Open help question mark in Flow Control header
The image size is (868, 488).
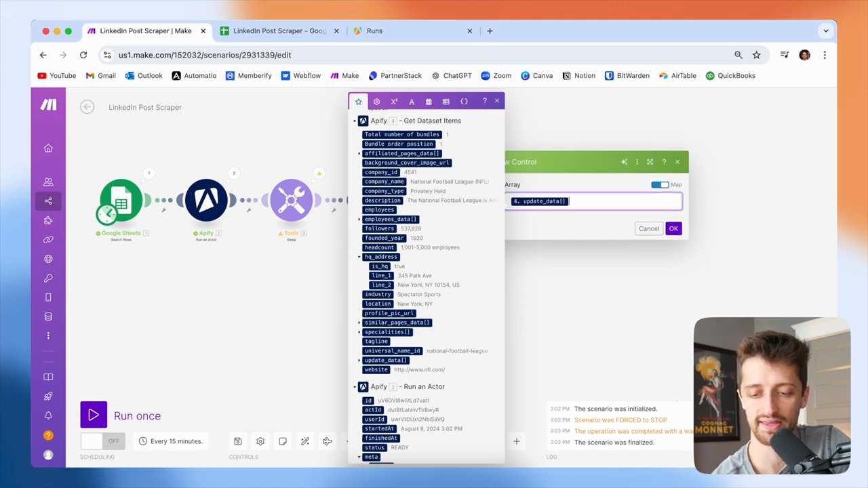click(664, 162)
